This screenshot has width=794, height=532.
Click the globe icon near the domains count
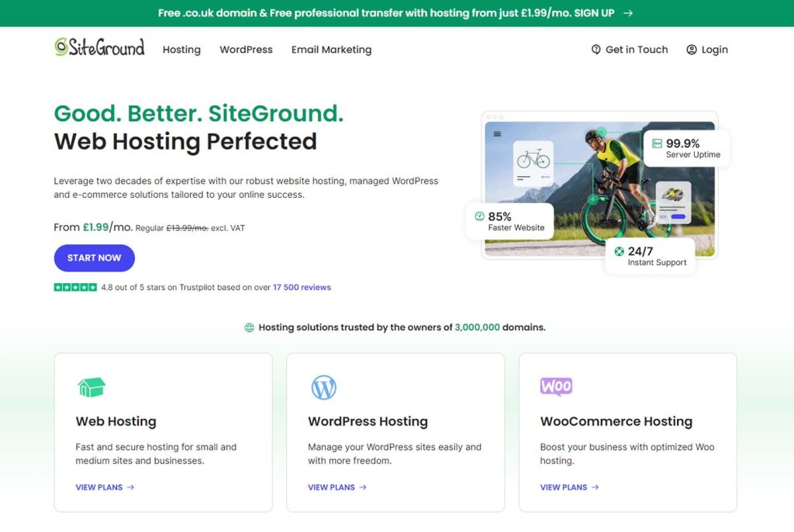tap(248, 326)
